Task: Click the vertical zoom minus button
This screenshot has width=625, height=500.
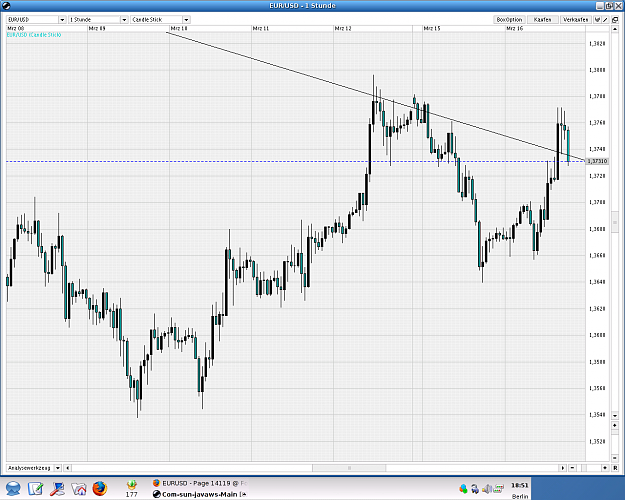Action: (x=615, y=458)
